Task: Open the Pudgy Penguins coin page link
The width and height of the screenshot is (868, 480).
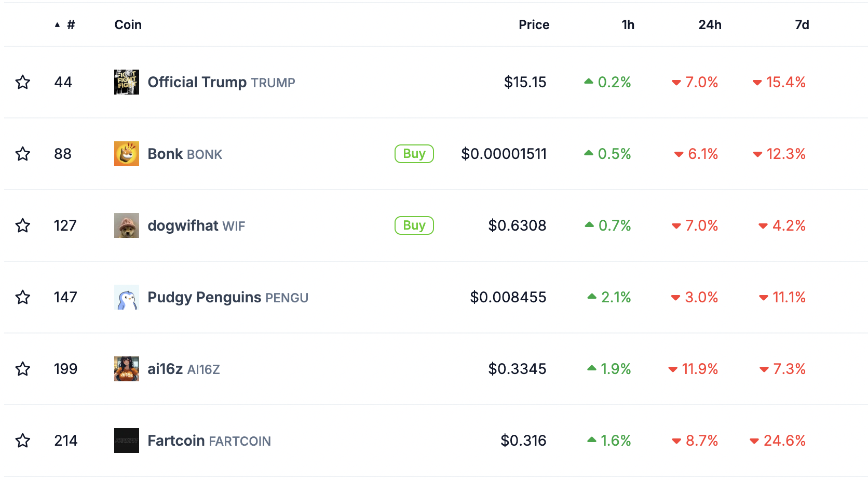Action: (x=204, y=297)
